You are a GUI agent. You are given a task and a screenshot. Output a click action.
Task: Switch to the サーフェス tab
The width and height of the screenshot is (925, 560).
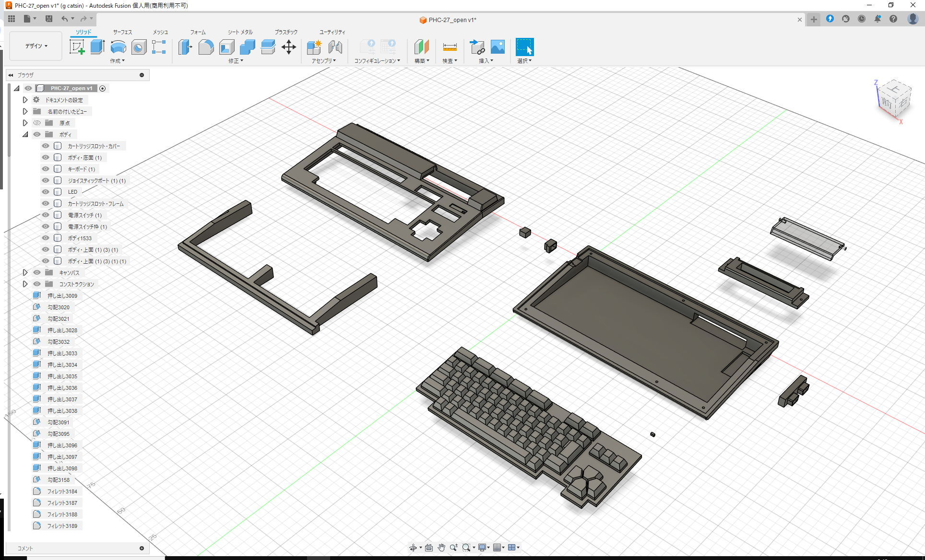click(122, 32)
